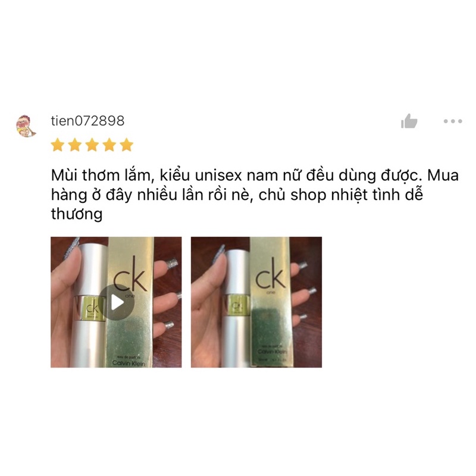The width and height of the screenshot is (476, 476).
Task: Select the third rating star
Action: tap(92, 145)
